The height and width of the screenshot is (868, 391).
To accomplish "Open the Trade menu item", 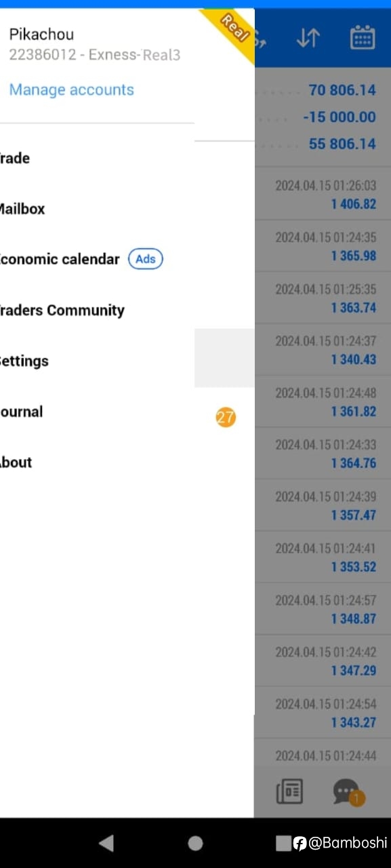I will coord(97,158).
